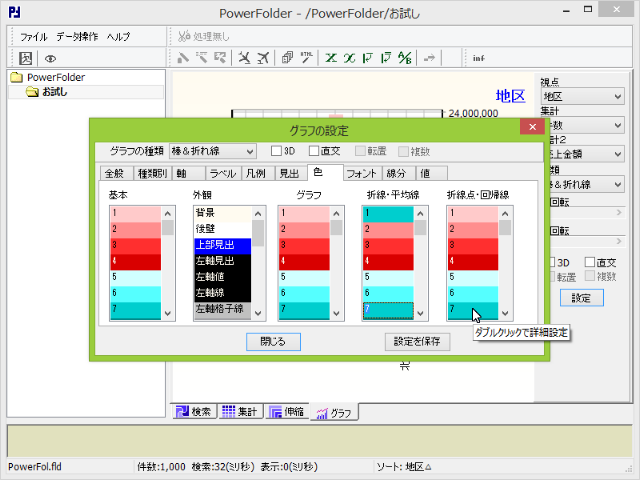
Task: Click the airplane landing icon in toolbar
Action: point(244,58)
